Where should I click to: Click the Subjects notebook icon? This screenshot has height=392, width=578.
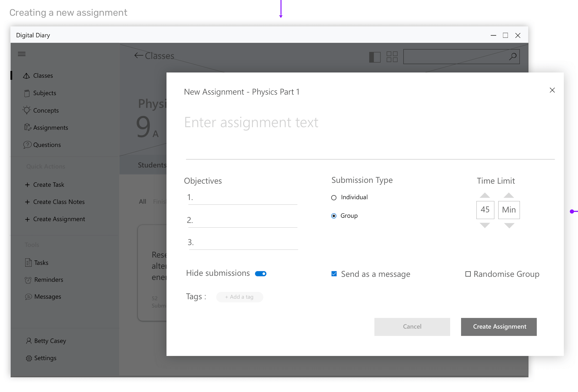pyautogui.click(x=27, y=93)
